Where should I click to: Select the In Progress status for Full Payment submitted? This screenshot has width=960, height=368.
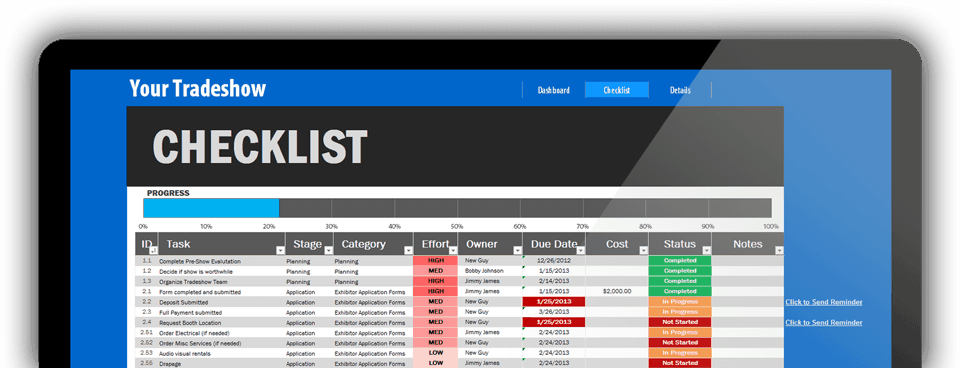[x=680, y=312]
